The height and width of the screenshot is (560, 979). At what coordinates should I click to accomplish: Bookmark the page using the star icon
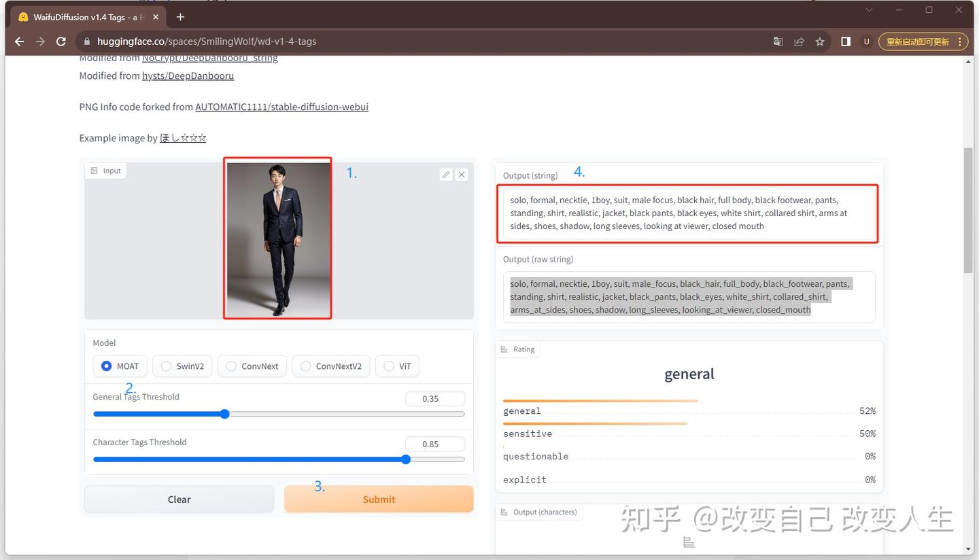coord(820,41)
